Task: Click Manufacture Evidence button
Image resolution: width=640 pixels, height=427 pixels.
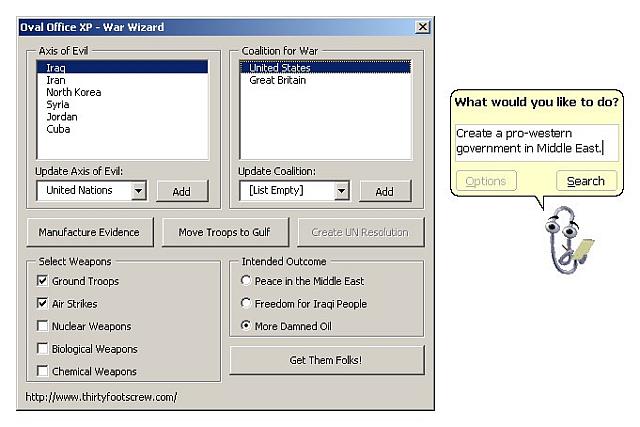Action: point(90,232)
